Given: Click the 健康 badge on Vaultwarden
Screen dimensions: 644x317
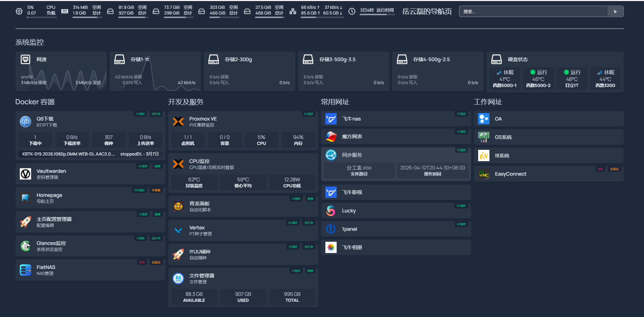Looking at the screenshot, I should point(157,166).
